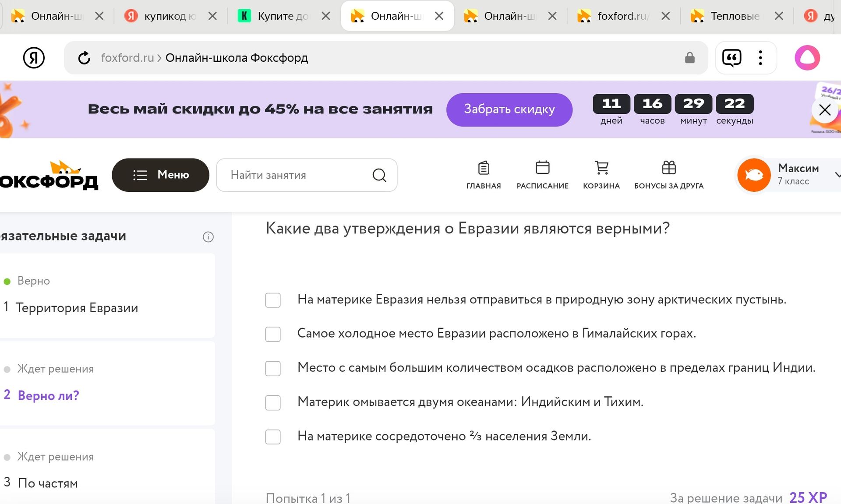
Task: Close the active Онлайн-ш tab
Action: point(439,16)
